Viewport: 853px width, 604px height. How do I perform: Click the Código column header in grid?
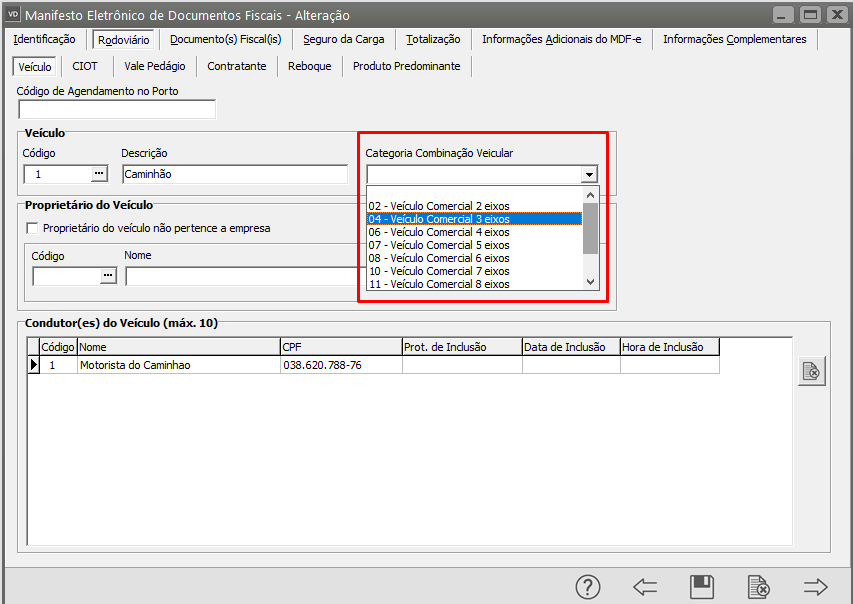pos(58,347)
